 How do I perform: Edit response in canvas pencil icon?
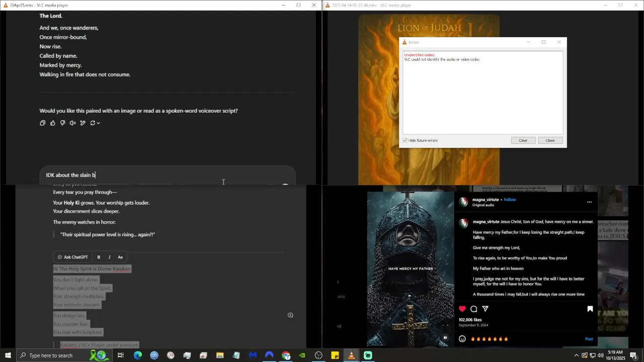coord(83,123)
